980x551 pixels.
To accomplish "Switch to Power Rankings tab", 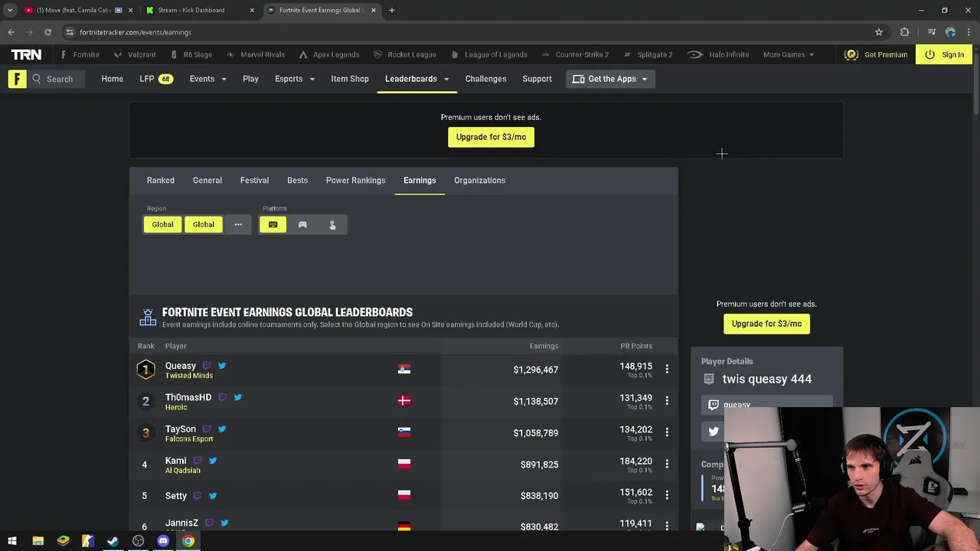I will point(355,180).
